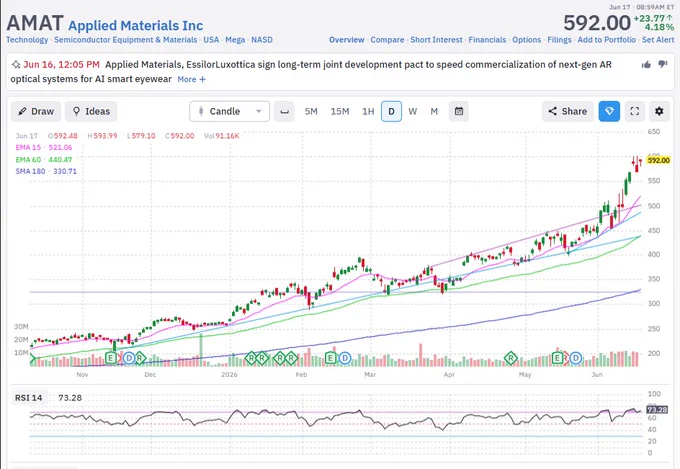680x469 pixels.
Task: Click the AMAT ticker symbol
Action: [x=35, y=23]
